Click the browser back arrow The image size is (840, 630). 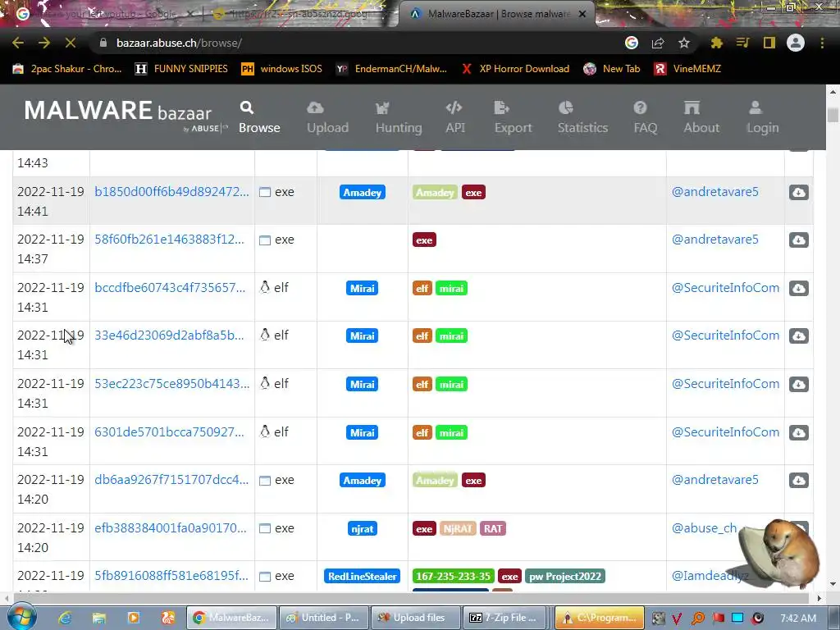tap(18, 43)
